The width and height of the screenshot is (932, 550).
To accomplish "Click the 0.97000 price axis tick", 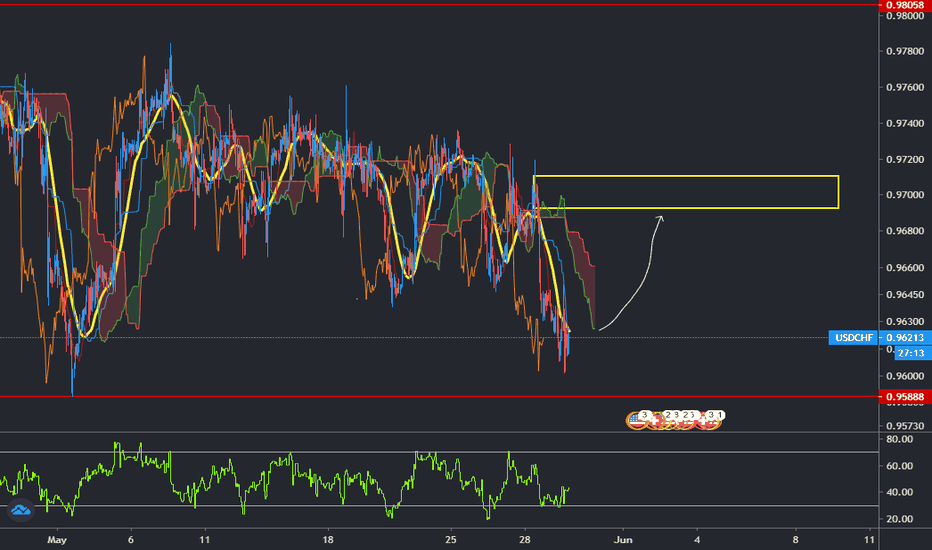I will tap(905, 195).
